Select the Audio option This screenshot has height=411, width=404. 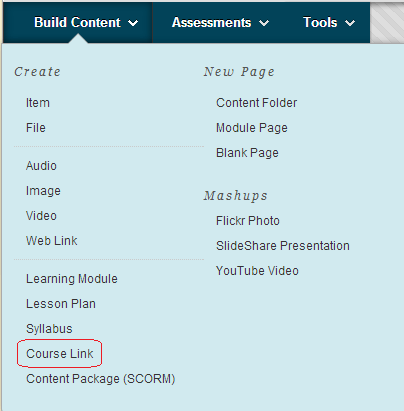click(x=41, y=166)
